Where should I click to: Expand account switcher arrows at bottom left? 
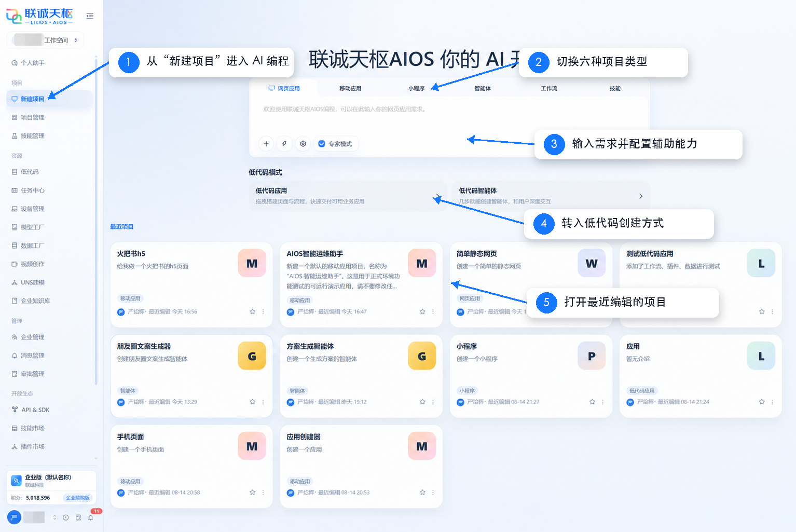pyautogui.click(x=54, y=517)
